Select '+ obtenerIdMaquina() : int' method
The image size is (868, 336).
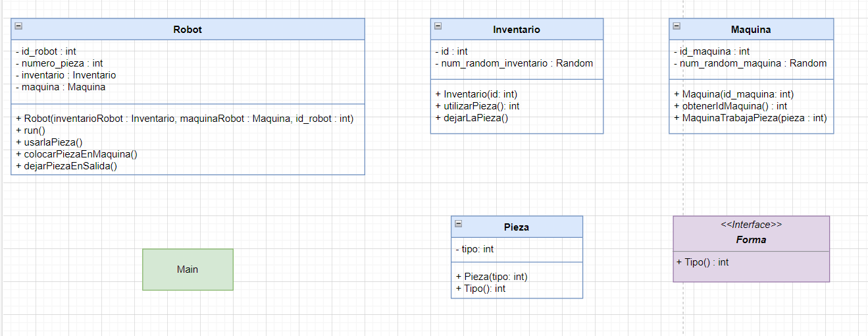730,106
